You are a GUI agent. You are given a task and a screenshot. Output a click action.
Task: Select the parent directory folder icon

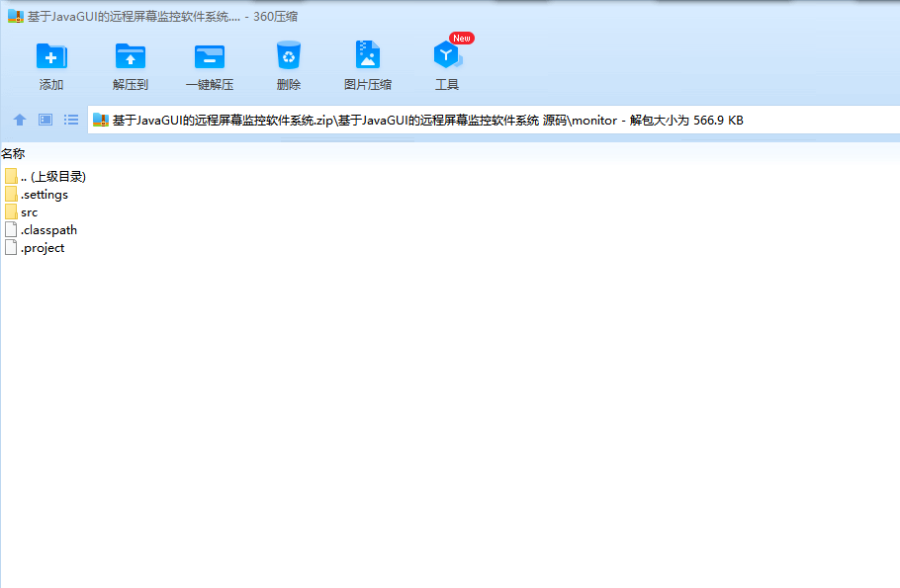[x=11, y=176]
